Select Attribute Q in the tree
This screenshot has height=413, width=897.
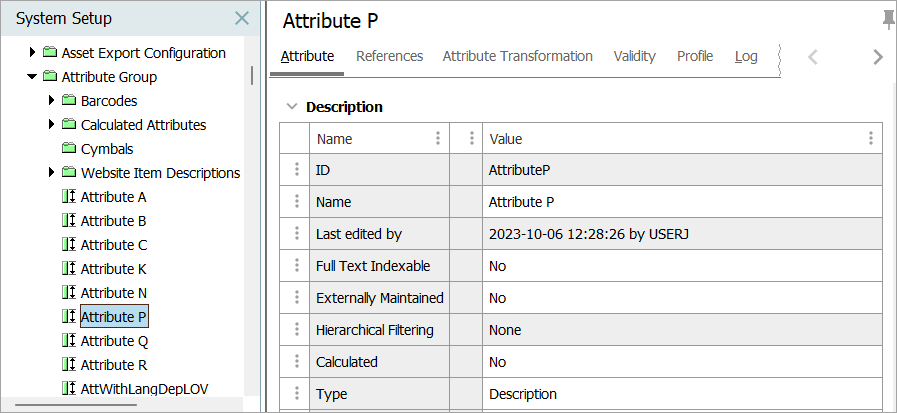pyautogui.click(x=114, y=341)
